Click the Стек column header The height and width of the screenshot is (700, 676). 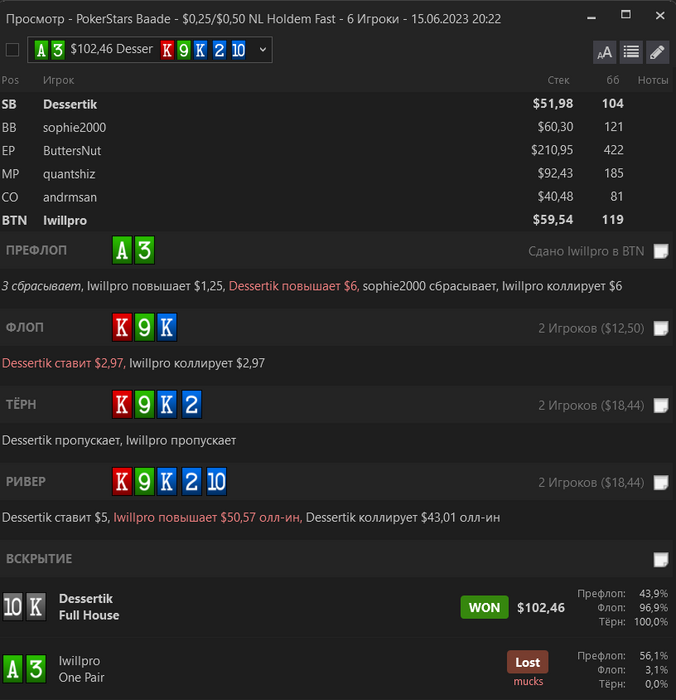[558, 80]
